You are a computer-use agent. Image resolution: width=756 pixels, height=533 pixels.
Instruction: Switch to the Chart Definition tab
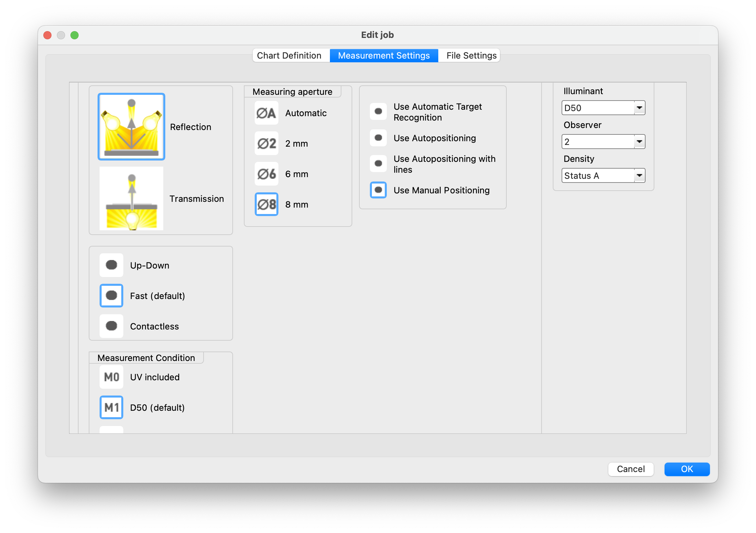[289, 56]
